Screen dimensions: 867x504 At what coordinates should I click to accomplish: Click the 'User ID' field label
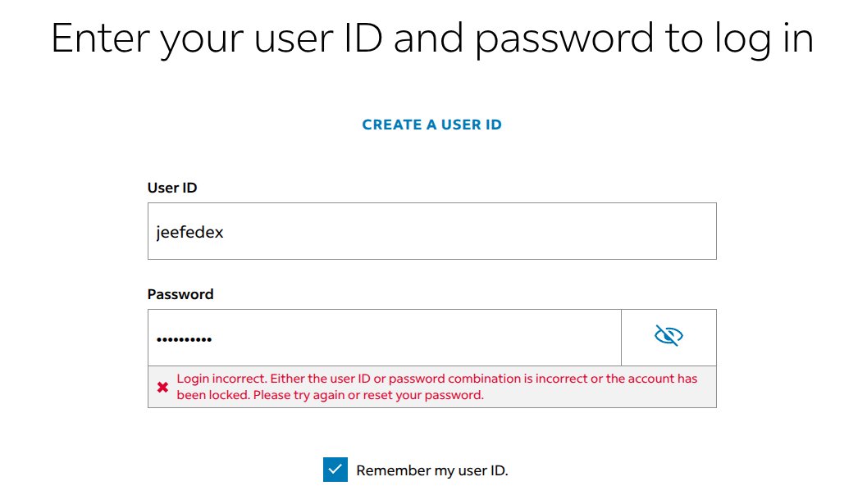[x=172, y=188]
